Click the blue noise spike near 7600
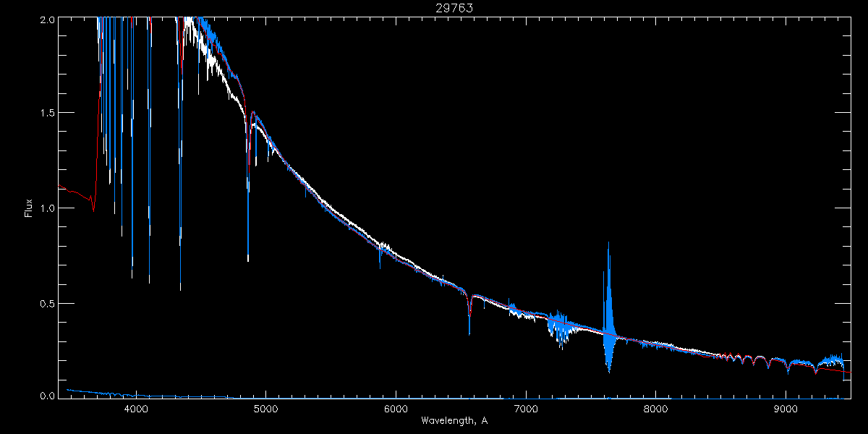 (608, 307)
